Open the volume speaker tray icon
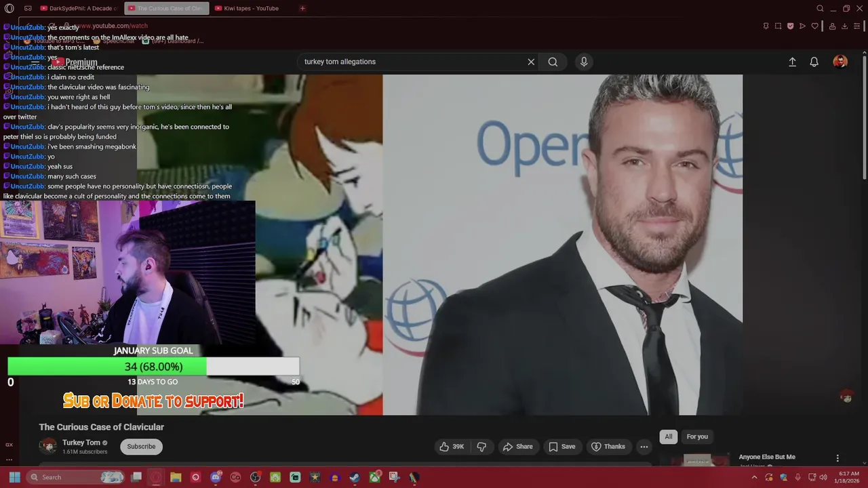868x488 pixels. pos(823,477)
